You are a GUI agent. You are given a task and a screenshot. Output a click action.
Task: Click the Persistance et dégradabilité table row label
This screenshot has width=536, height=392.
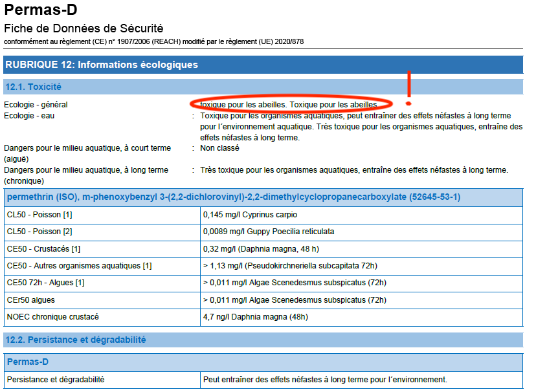[56, 379]
